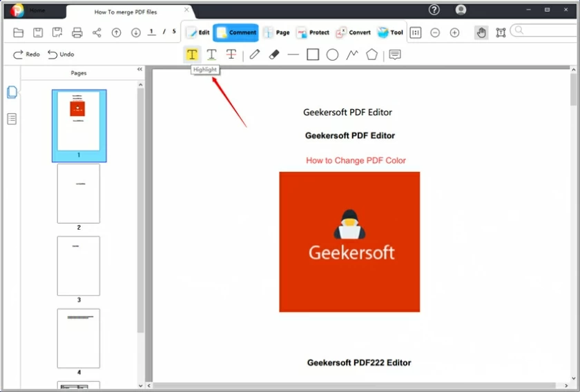Go to next page with down arrow
Image resolution: width=580 pixels, height=392 pixels.
(x=136, y=32)
